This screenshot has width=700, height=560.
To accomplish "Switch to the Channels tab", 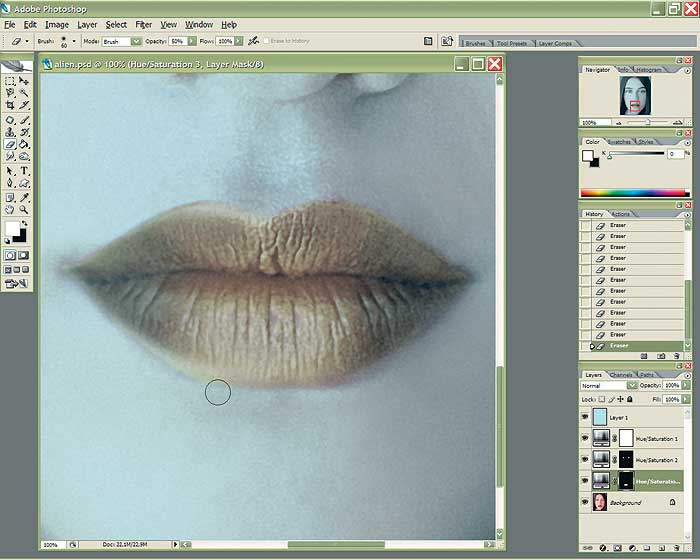I will [621, 375].
